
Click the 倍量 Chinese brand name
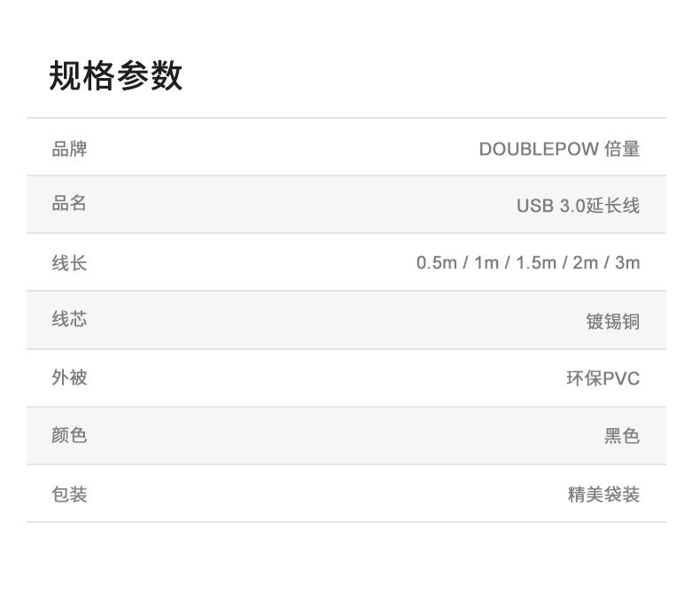tap(622, 149)
